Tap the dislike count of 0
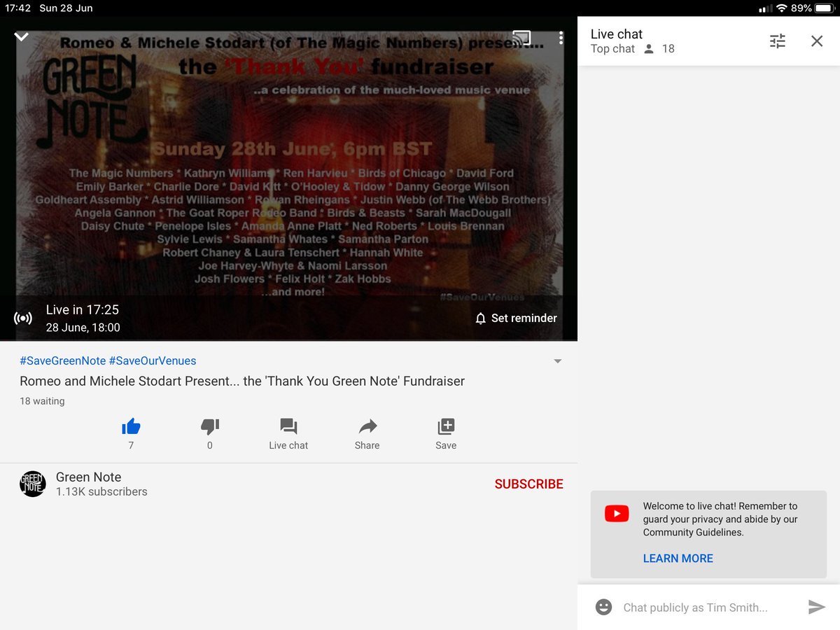The height and width of the screenshot is (630, 840). pyautogui.click(x=210, y=445)
